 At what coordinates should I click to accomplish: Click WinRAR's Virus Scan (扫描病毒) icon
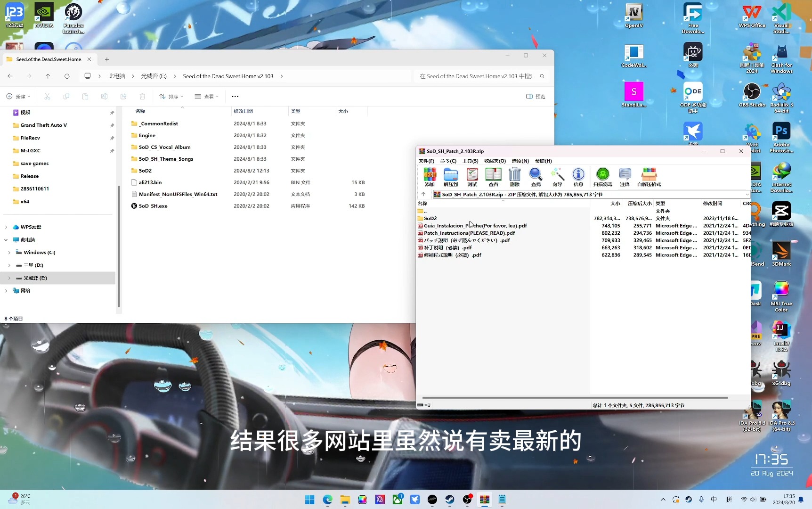coord(603,177)
